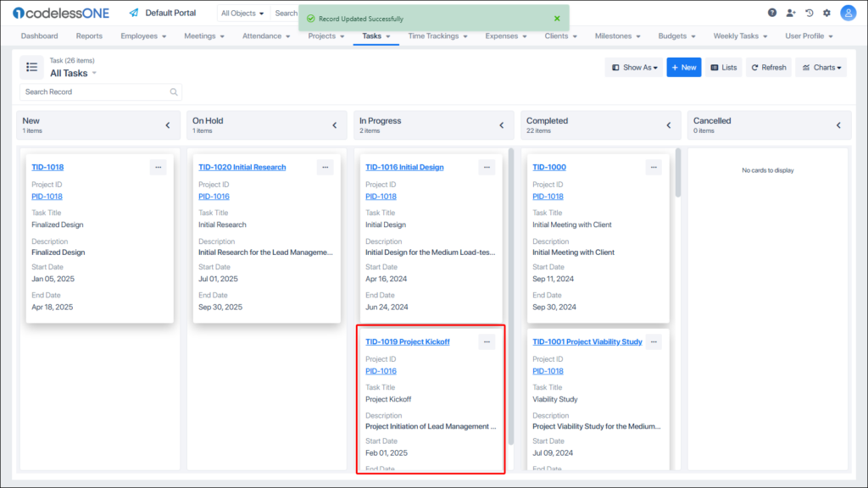Open the Reports tab

[89, 36]
